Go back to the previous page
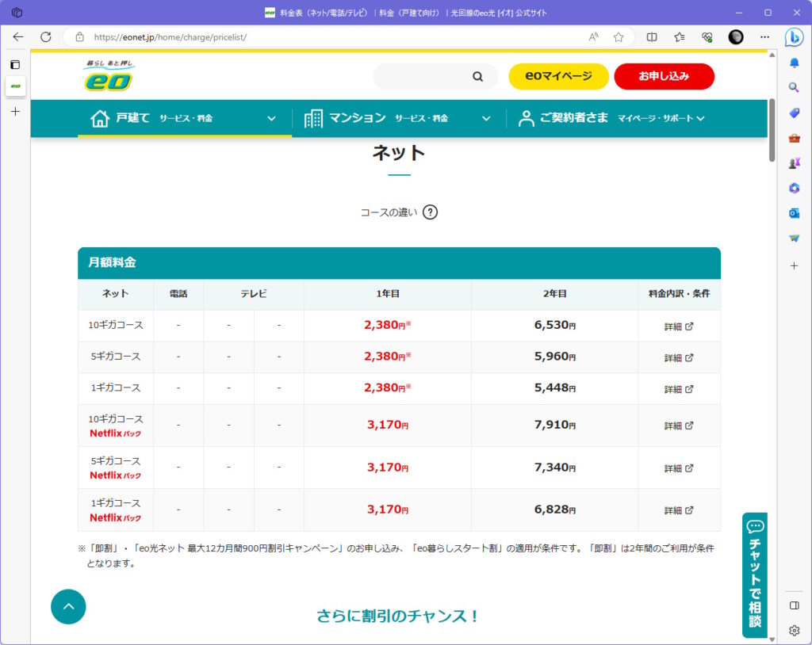Viewport: 812px width, 645px height. [18, 37]
